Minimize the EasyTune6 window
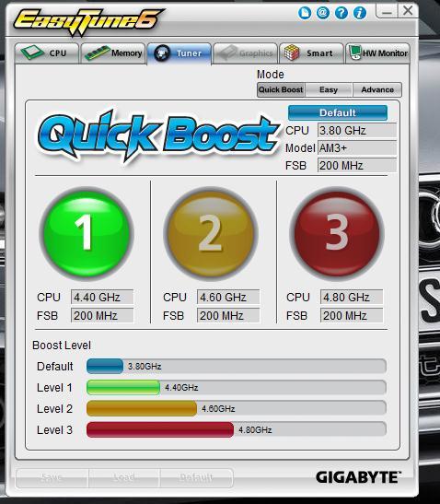This screenshot has width=440, height=504. [387, 11]
